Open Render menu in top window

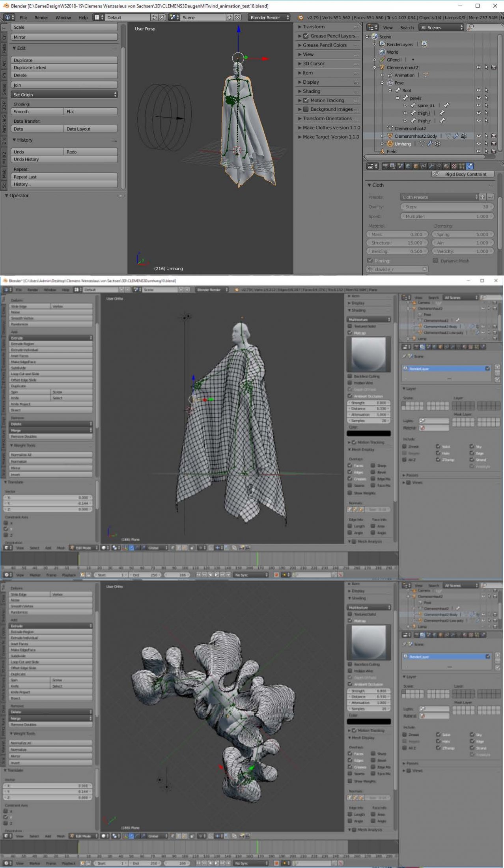[41, 17]
